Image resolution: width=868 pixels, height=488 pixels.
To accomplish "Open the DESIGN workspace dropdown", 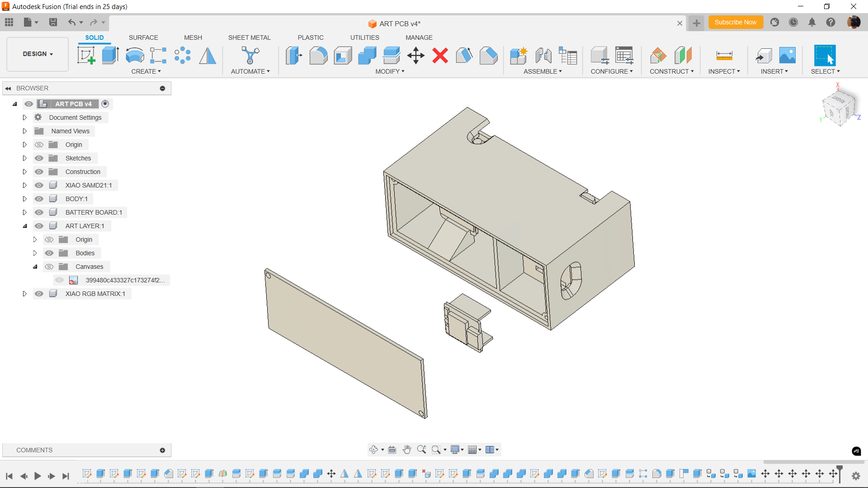I will (x=38, y=54).
